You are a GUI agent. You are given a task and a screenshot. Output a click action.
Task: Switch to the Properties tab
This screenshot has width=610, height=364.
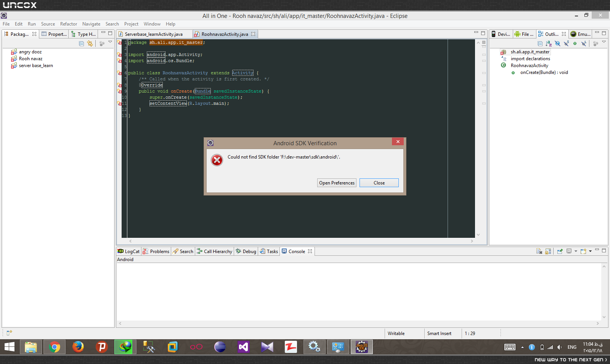[54, 34]
